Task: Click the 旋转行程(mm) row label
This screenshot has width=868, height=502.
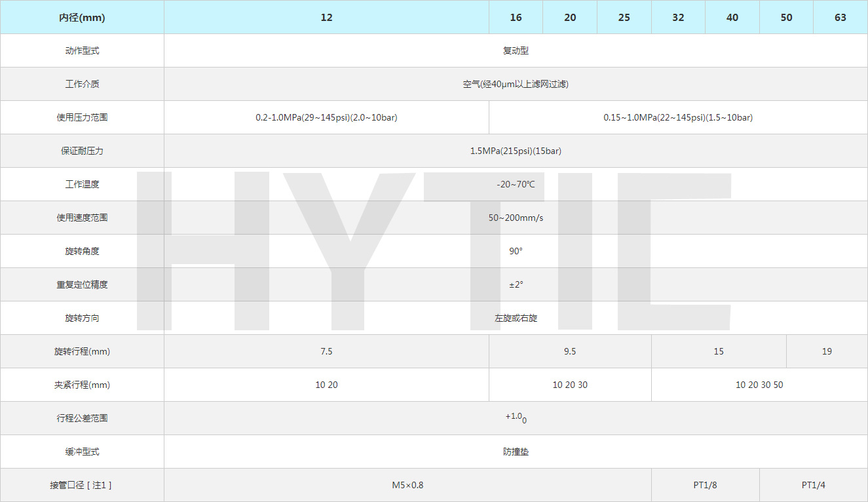Action: click(82, 351)
